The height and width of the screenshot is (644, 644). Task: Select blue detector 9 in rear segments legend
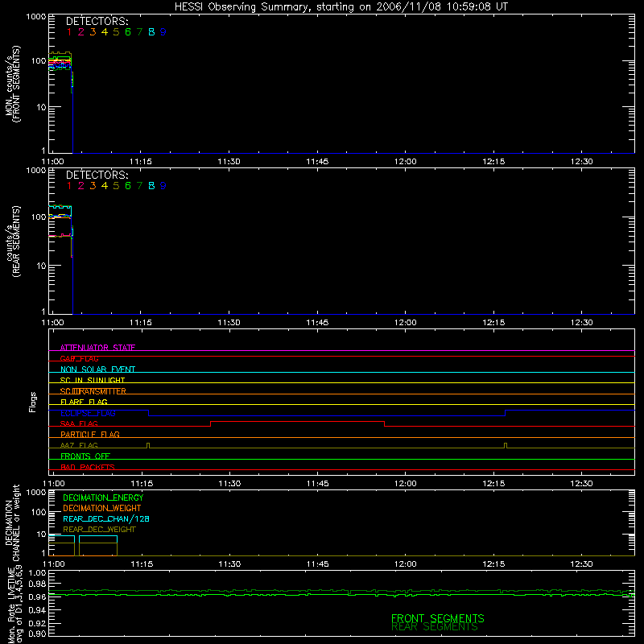pyautogui.click(x=163, y=186)
